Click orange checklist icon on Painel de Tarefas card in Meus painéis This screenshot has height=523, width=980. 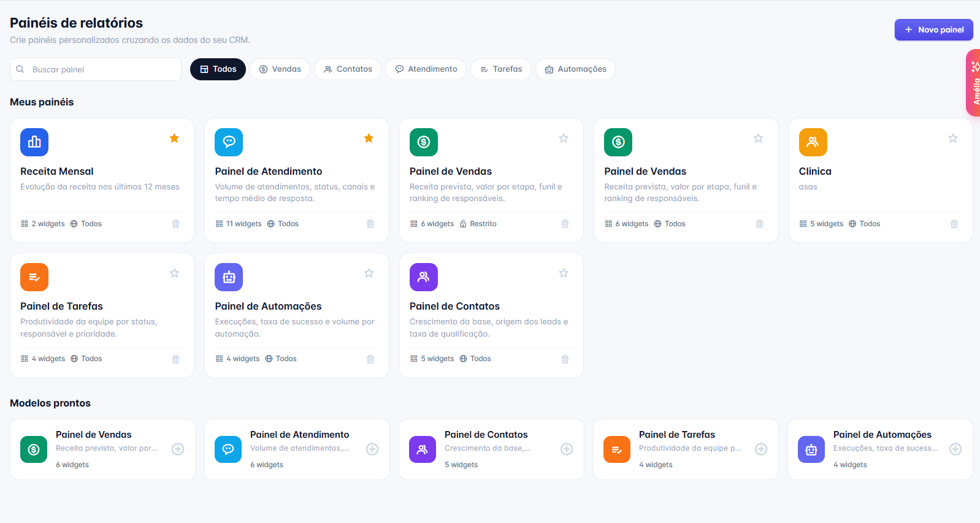34,277
